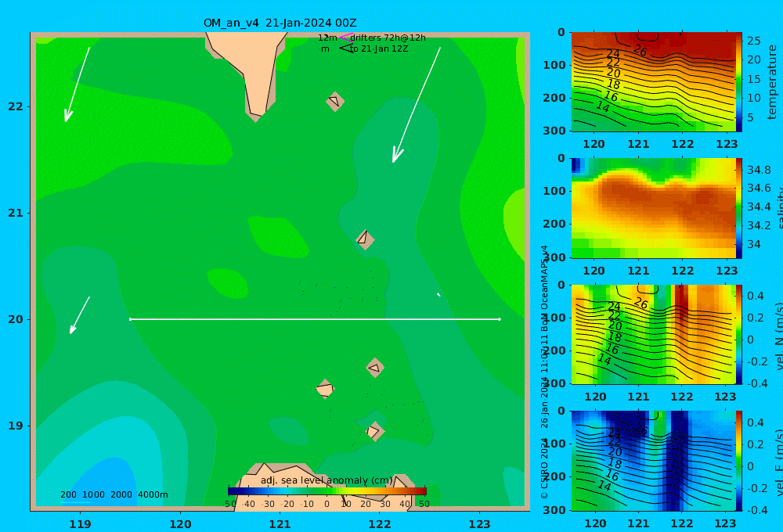Click the "123" longitude tick under the salinity section
Image resolution: width=783 pixels, height=532 pixels.
727,271
